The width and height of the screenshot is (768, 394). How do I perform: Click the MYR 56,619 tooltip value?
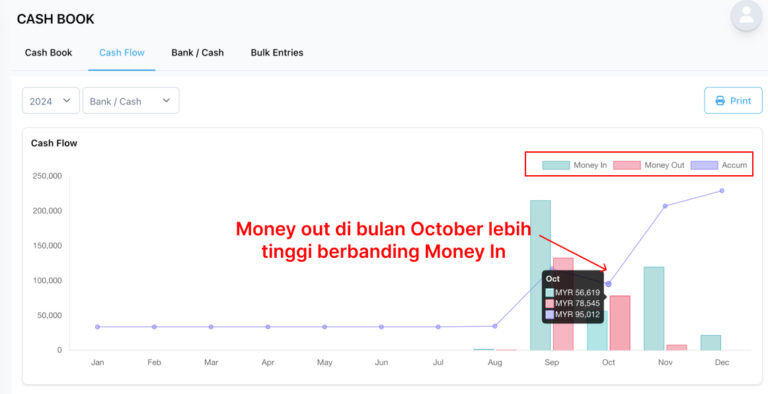577,293
